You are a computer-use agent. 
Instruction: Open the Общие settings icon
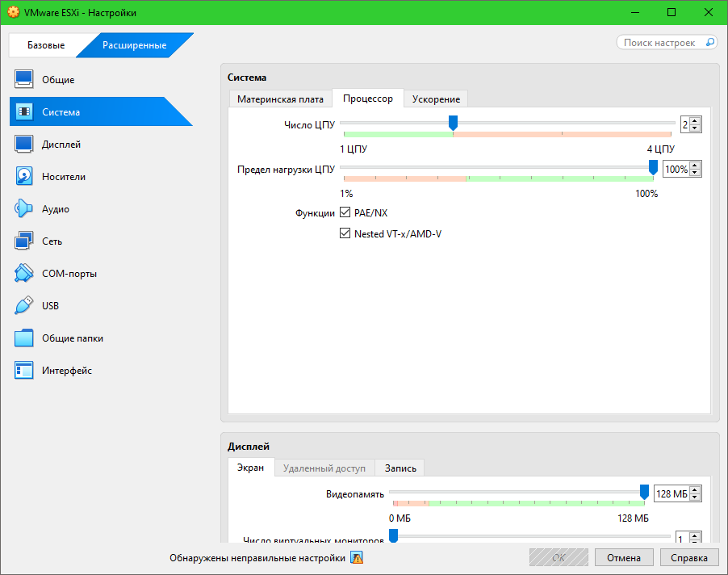[24, 80]
